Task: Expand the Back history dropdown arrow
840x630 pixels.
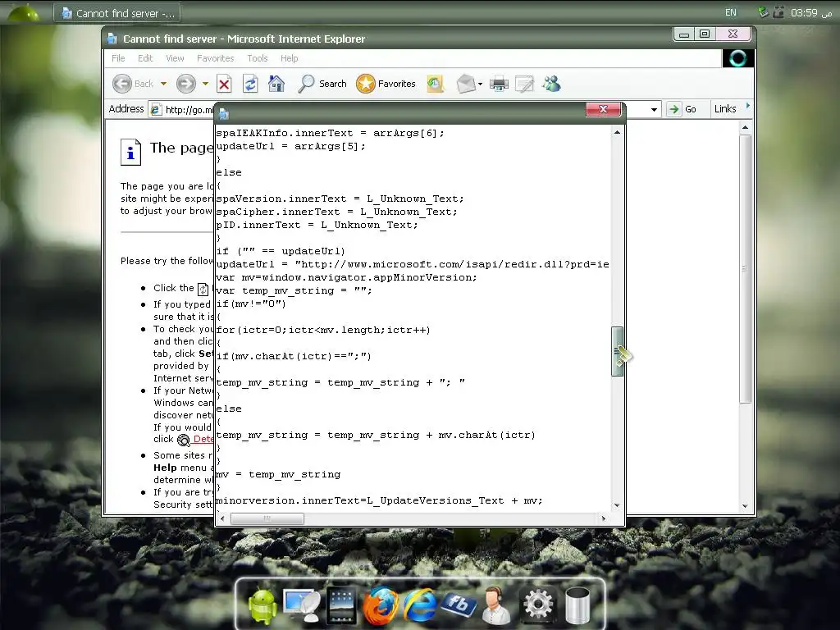Action: [163, 84]
